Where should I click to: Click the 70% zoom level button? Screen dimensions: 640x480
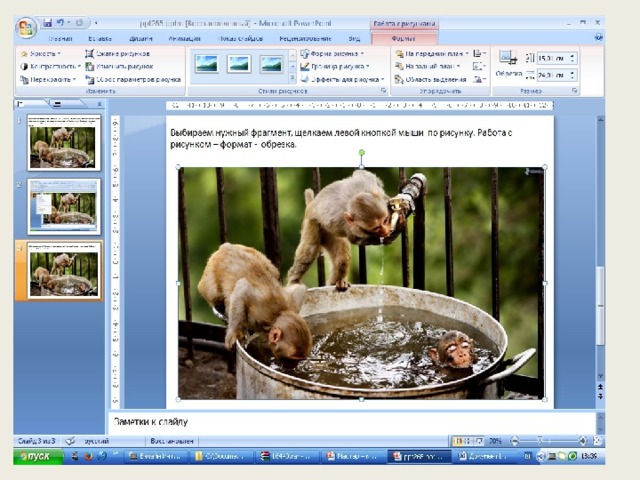[495, 441]
